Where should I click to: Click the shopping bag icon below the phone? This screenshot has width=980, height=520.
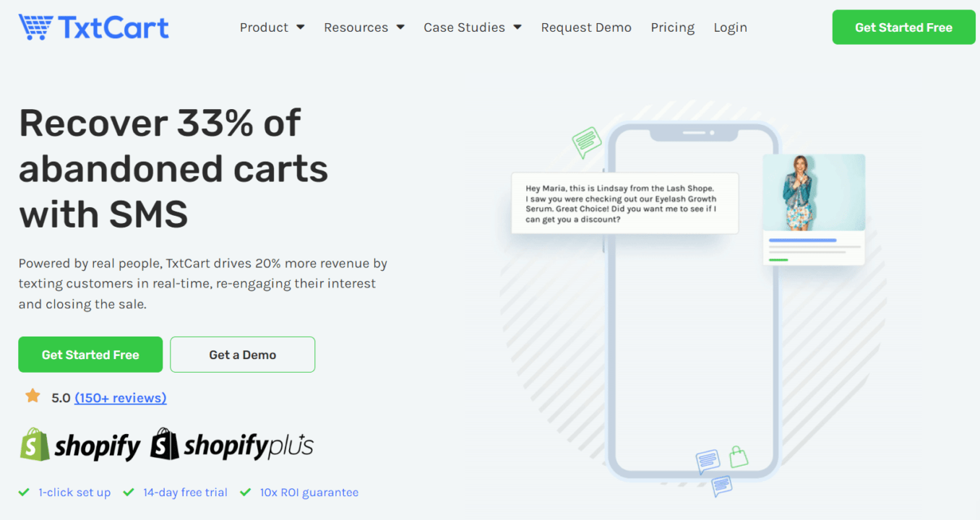(x=739, y=458)
